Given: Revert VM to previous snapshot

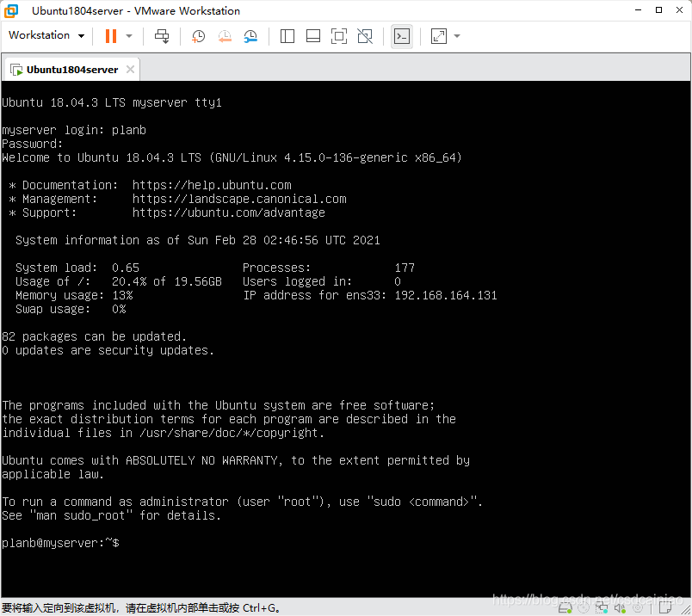Looking at the screenshot, I should [225, 36].
